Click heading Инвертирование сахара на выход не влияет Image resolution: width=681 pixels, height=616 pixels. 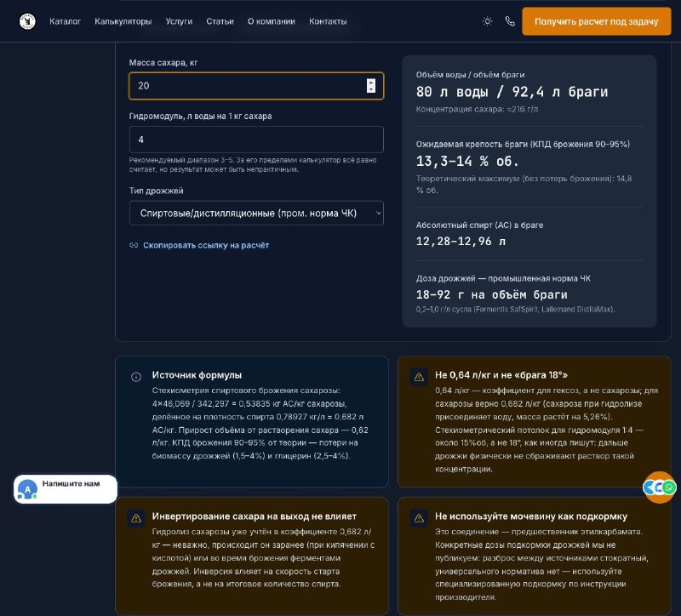pos(254,516)
